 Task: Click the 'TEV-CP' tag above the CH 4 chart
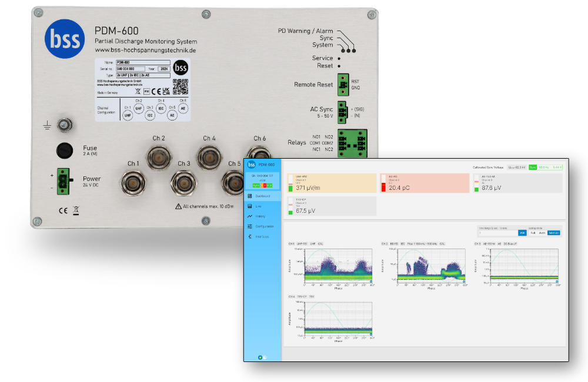tap(302, 297)
